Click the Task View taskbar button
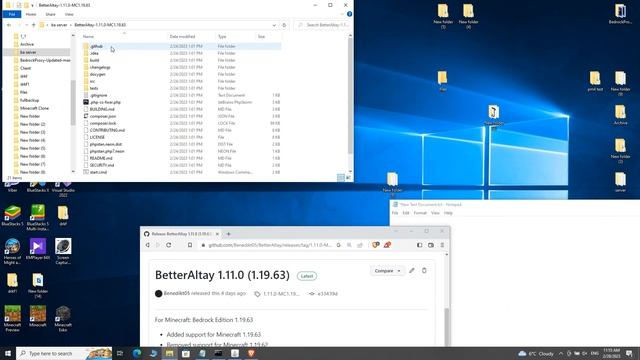640x360 pixels. coord(120,353)
